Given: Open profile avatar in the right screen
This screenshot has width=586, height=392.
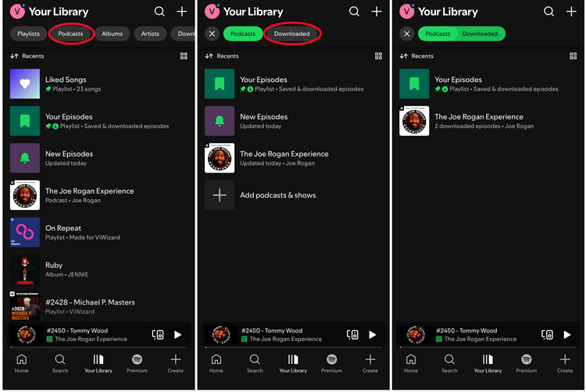Looking at the screenshot, I should (406, 11).
